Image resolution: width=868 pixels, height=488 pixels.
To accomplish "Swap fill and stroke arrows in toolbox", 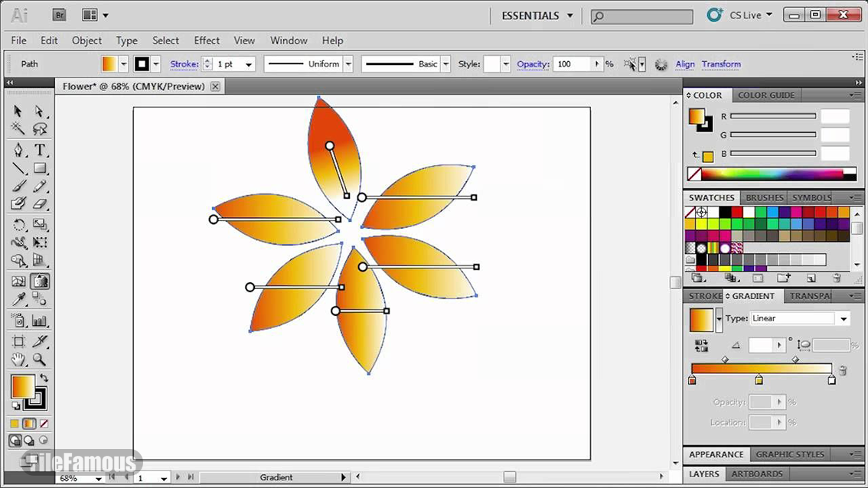I will coord(44,378).
